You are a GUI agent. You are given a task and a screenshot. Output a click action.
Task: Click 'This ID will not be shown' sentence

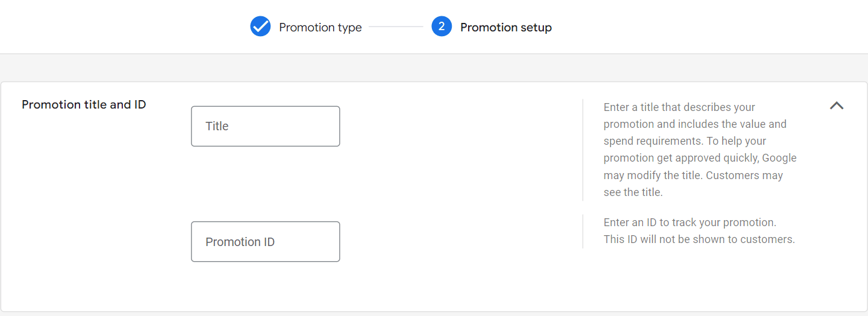pos(699,239)
